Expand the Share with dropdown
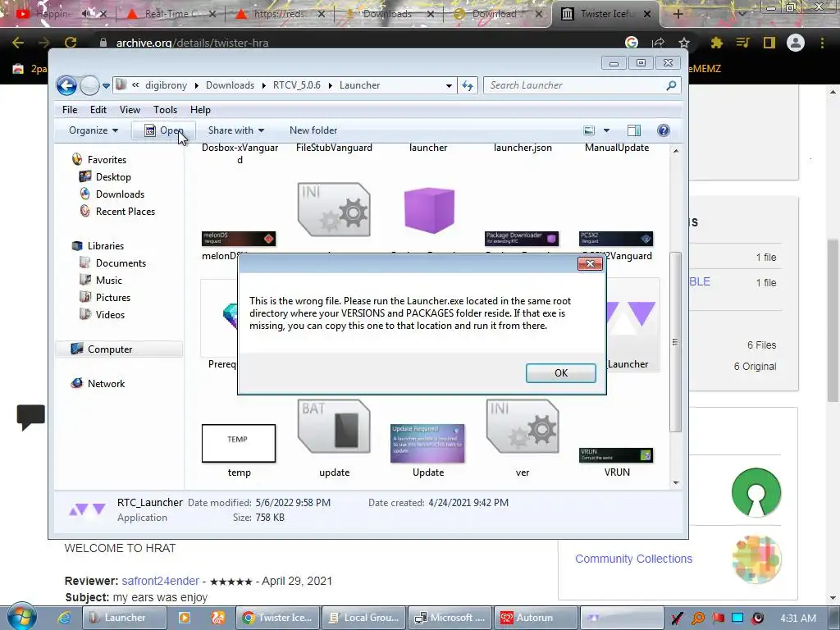The height and width of the screenshot is (630, 840). tap(235, 130)
